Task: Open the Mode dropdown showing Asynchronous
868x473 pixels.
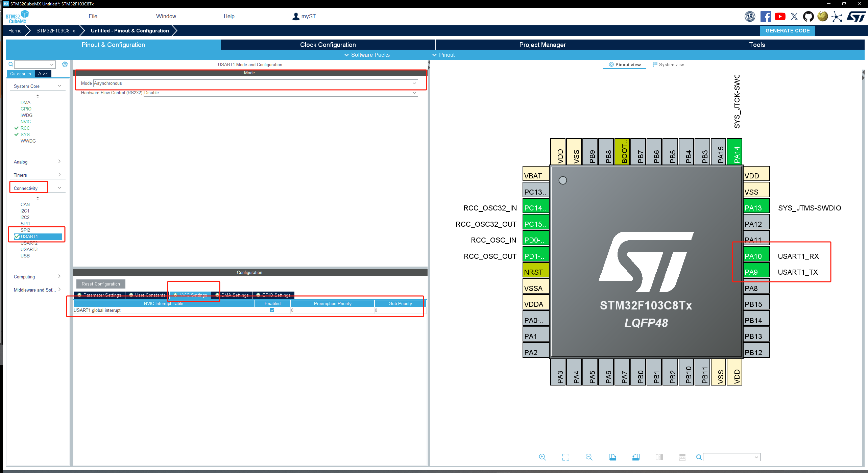Action: click(x=413, y=83)
